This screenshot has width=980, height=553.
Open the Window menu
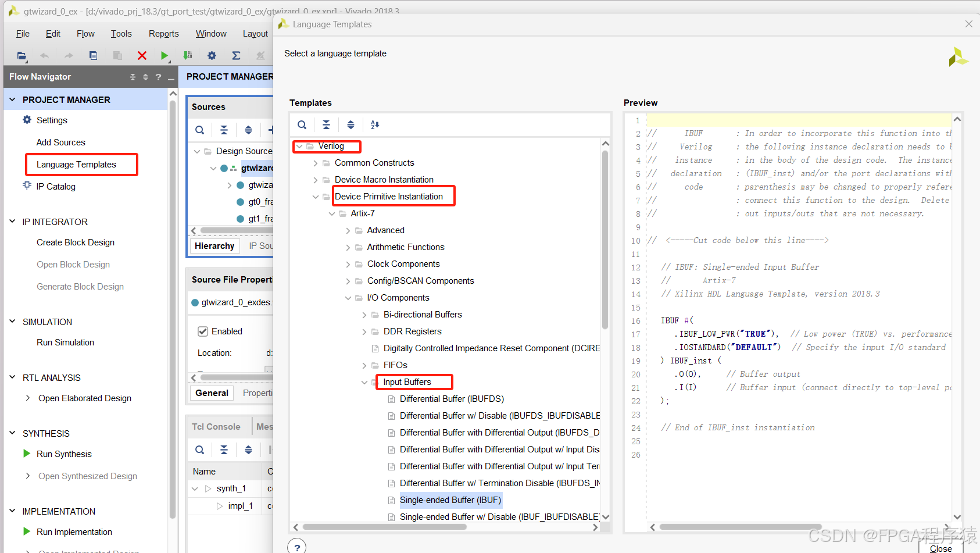[211, 34]
